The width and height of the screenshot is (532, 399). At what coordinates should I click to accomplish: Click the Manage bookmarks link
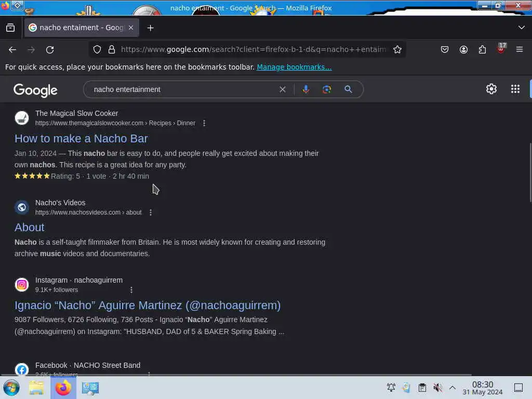294,67
